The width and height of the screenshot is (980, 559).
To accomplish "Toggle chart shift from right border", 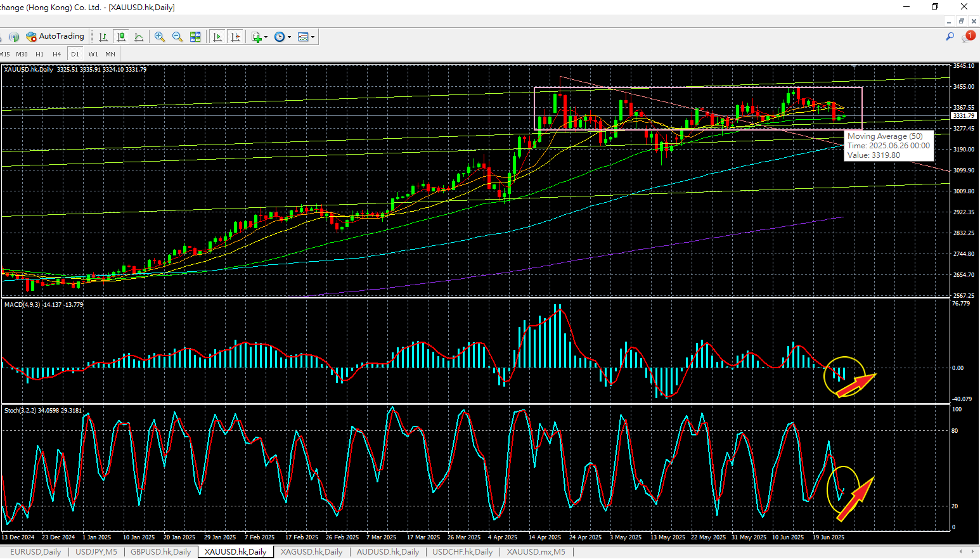I will (x=235, y=37).
